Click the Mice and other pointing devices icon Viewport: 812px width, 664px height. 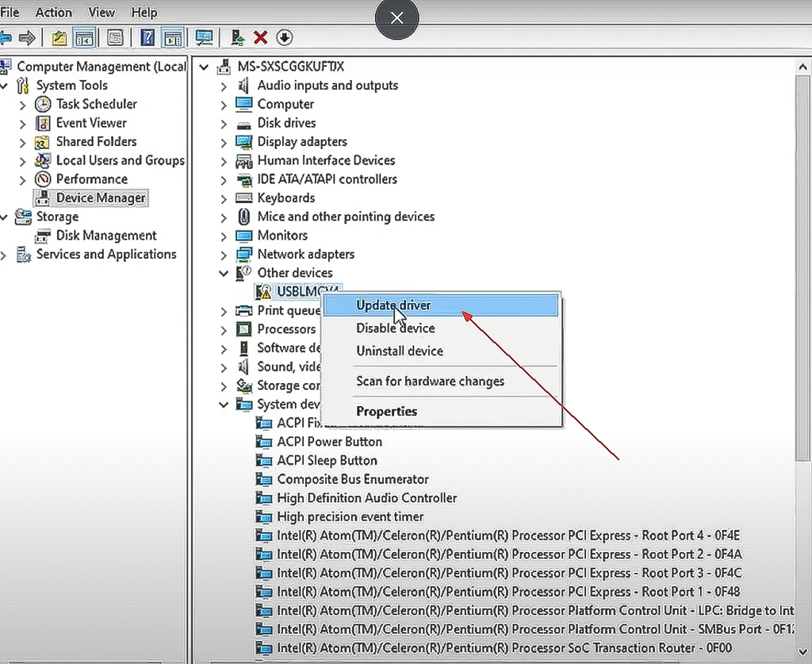click(x=244, y=217)
